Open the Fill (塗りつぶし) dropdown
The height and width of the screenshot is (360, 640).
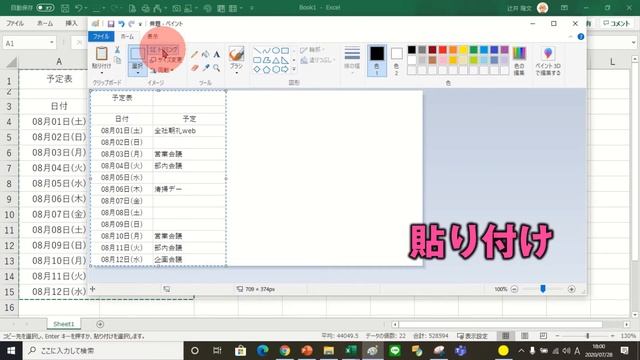click(318, 60)
